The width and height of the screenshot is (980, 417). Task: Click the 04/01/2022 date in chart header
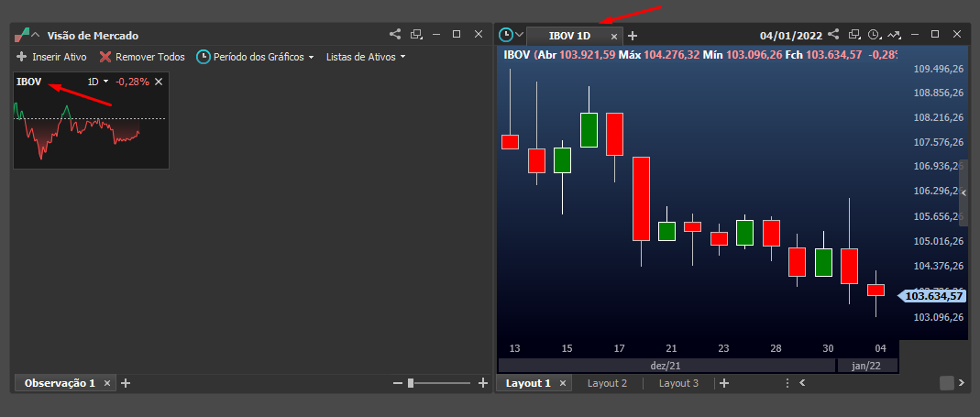tap(791, 36)
